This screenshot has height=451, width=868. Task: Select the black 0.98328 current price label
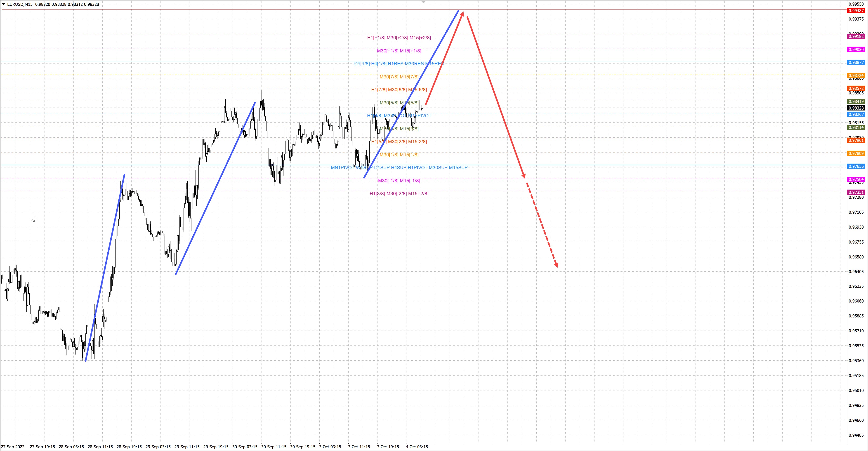click(856, 108)
